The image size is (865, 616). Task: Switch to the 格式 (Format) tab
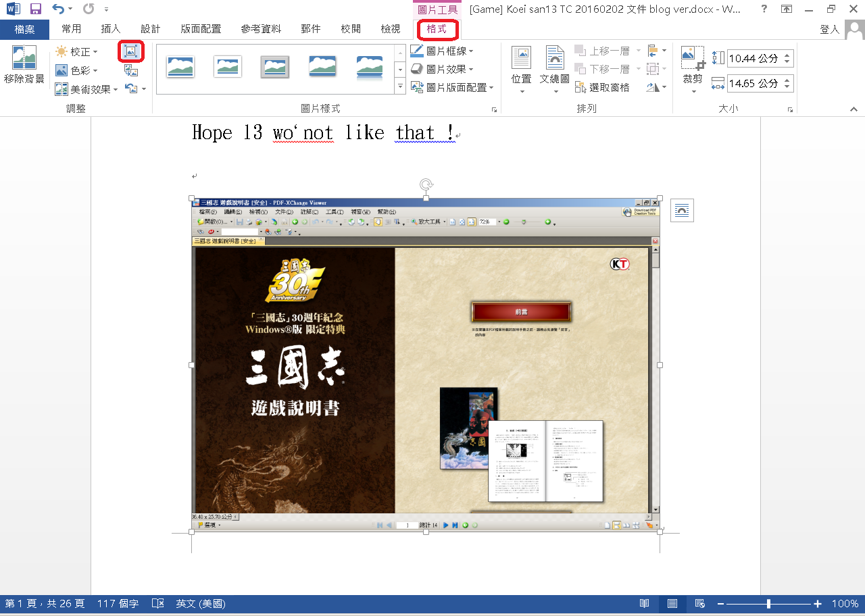click(x=437, y=29)
